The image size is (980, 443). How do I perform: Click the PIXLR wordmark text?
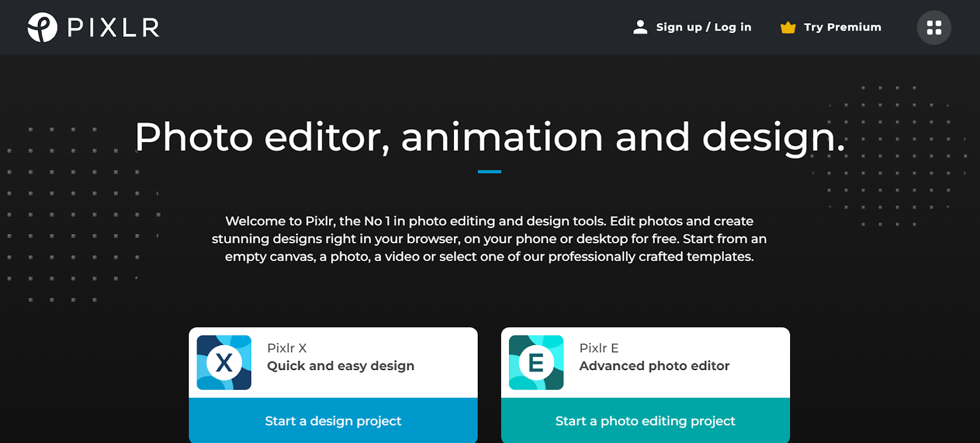click(113, 28)
